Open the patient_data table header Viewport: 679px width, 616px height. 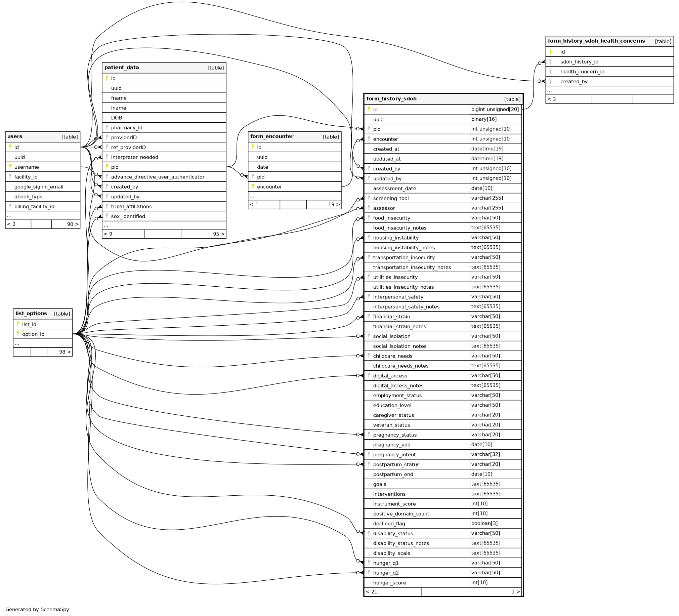click(x=122, y=68)
